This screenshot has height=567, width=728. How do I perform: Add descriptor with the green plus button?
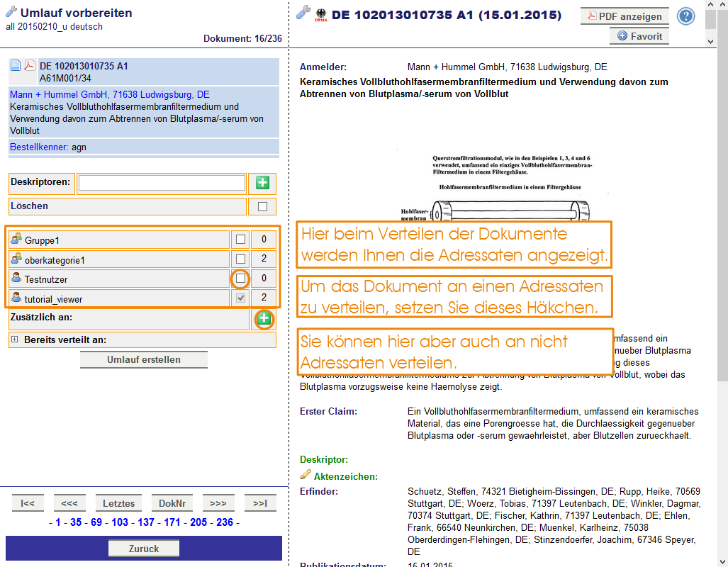[262, 183]
